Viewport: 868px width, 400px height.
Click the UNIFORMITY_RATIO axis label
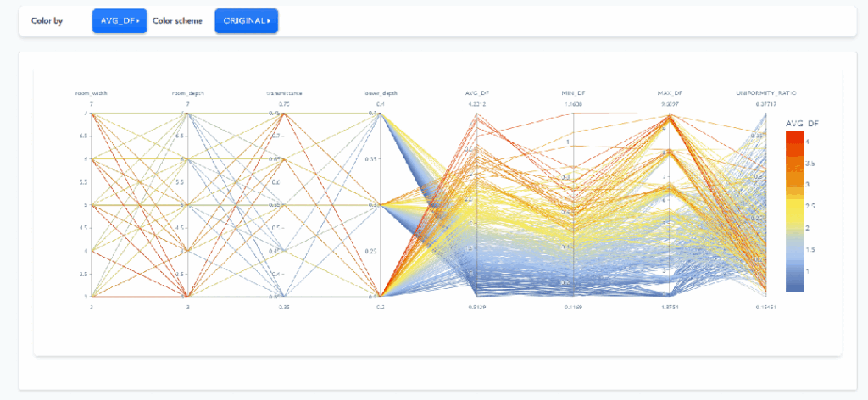pos(766,92)
